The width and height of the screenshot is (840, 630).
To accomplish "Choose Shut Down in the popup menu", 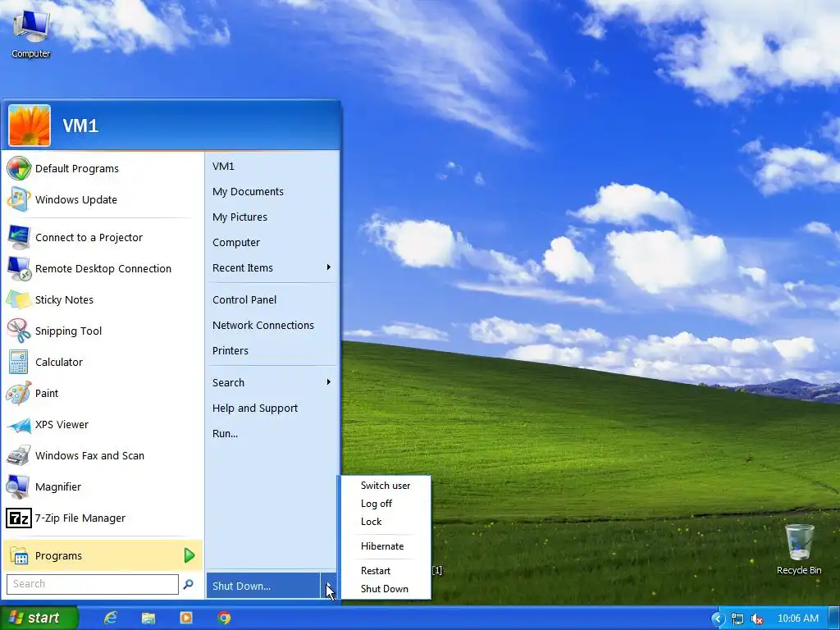I will (386, 589).
